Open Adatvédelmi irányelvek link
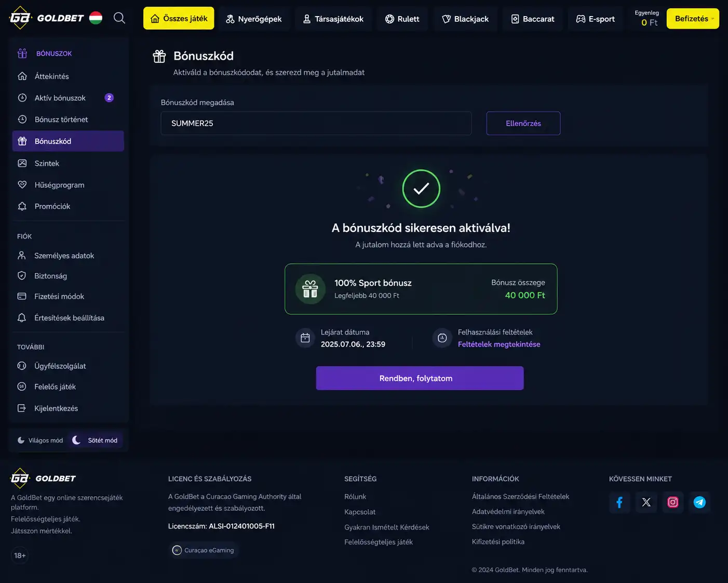Screen dimensions: 728x583 pyautogui.click(x=508, y=512)
